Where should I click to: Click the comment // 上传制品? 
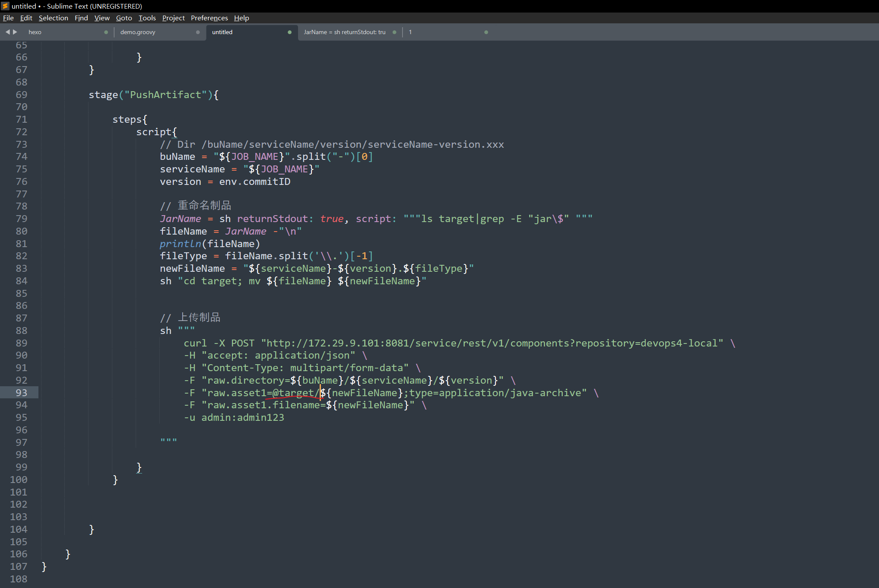point(190,318)
